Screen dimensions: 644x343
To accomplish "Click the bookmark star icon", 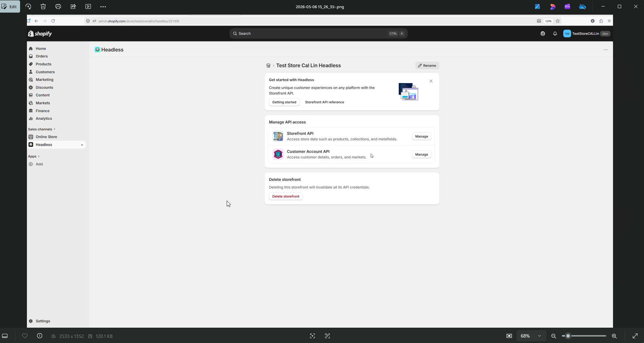I will click(558, 21).
